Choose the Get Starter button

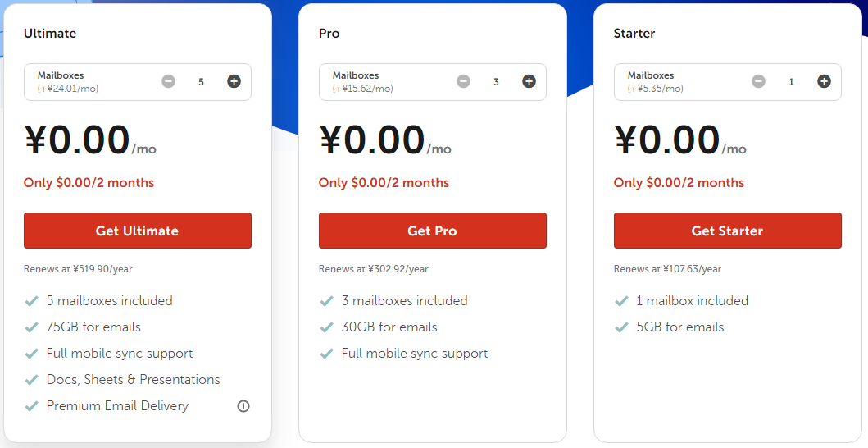(727, 231)
